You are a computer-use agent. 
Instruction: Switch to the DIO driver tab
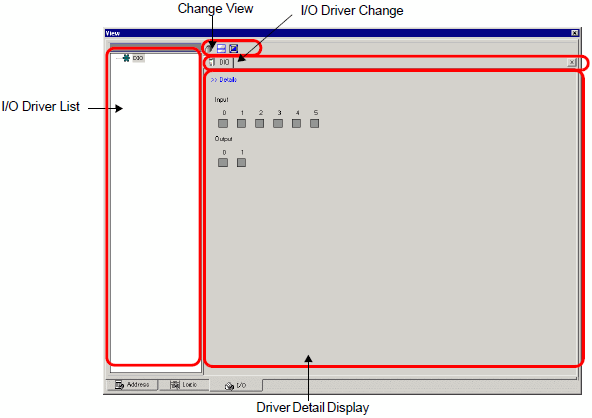point(220,62)
